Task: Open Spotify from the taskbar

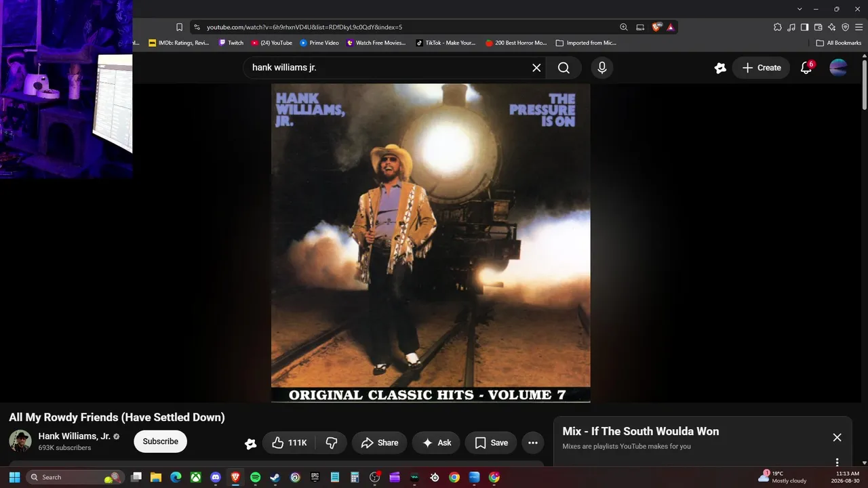Action: 256,477
